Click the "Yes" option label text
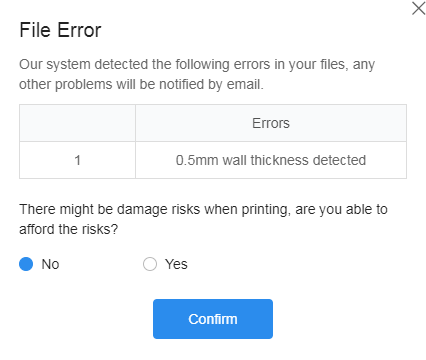The image size is (426, 360). pos(176,264)
